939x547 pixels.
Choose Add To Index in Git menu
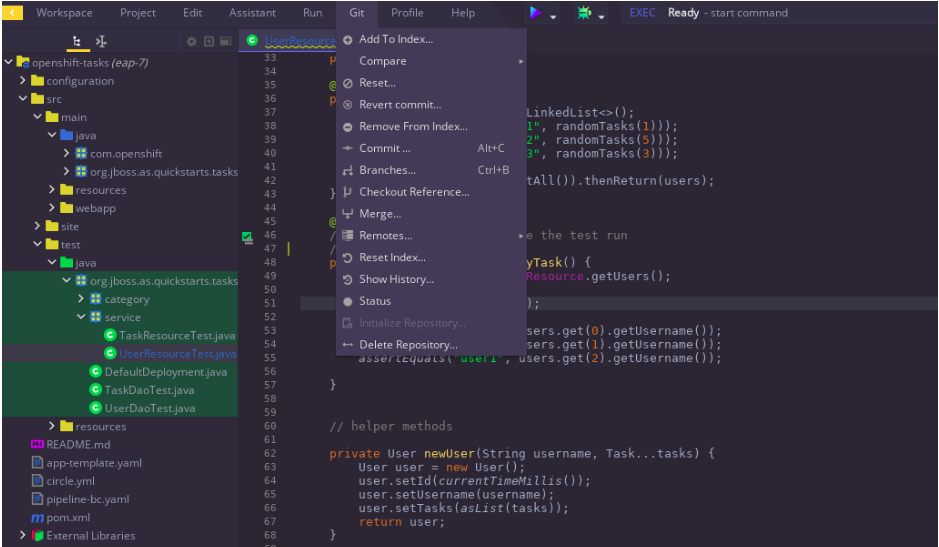431,39
